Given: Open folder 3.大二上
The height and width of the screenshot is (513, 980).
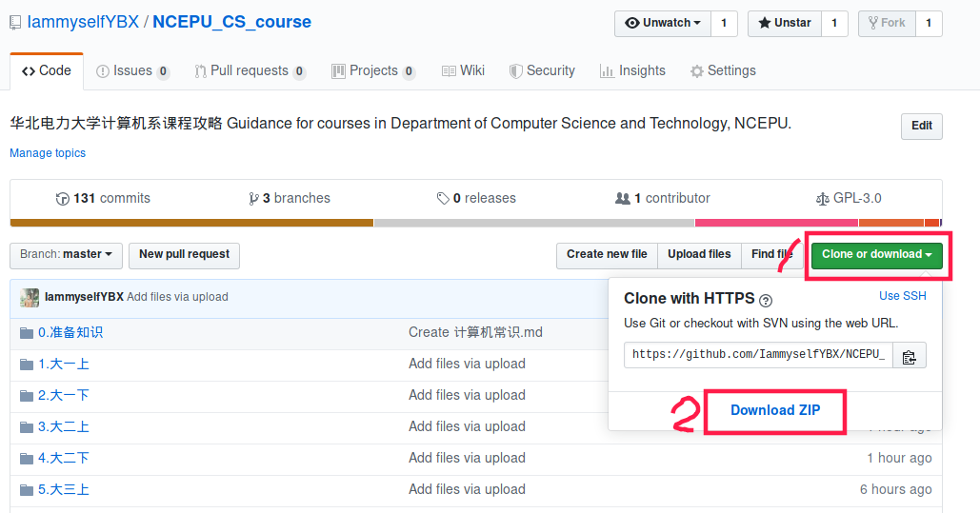Looking at the screenshot, I should [x=64, y=427].
